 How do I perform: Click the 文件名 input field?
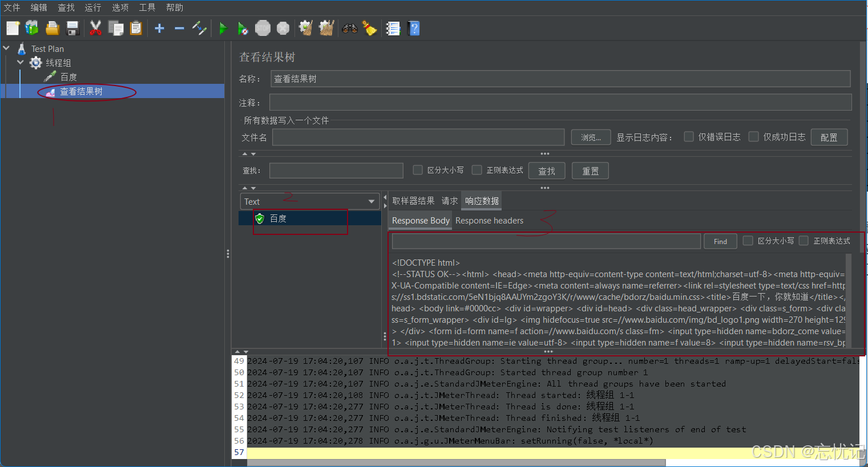pos(418,137)
